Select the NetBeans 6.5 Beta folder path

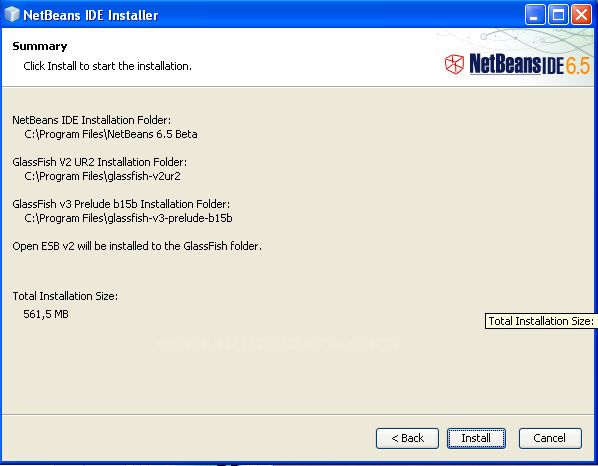pyautogui.click(x=111, y=134)
